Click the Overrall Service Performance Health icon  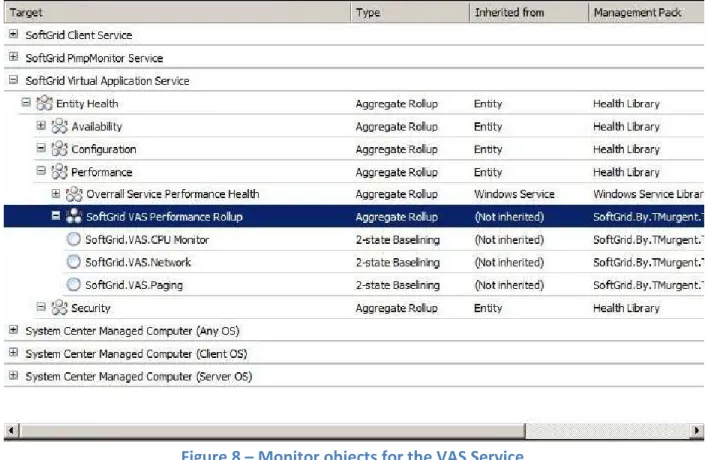point(74,194)
